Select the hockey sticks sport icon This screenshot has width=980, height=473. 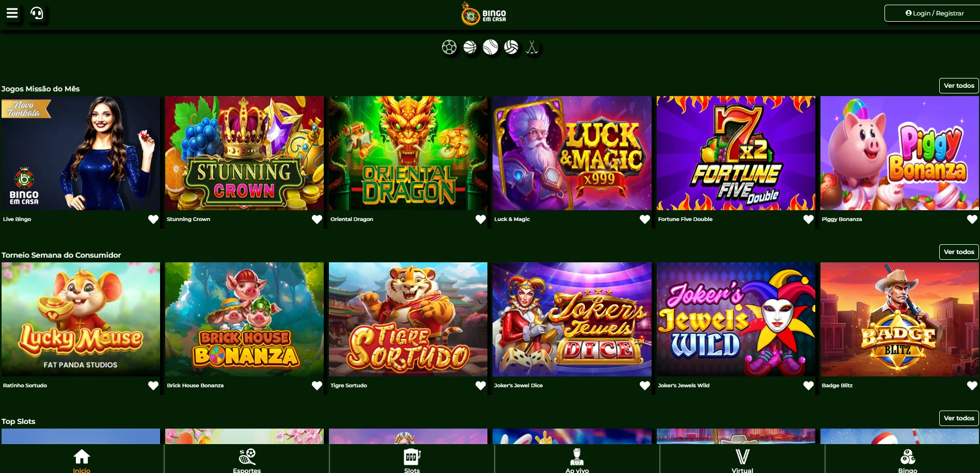coord(532,48)
